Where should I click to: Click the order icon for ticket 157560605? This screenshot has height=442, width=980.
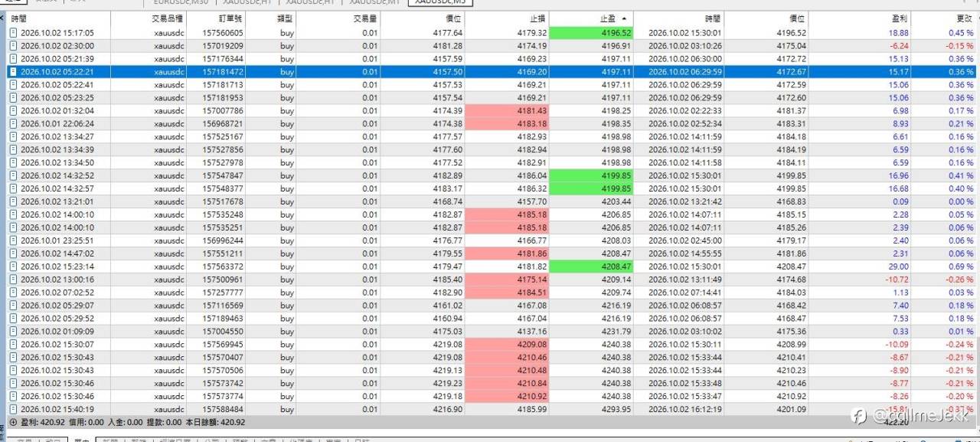[14, 33]
